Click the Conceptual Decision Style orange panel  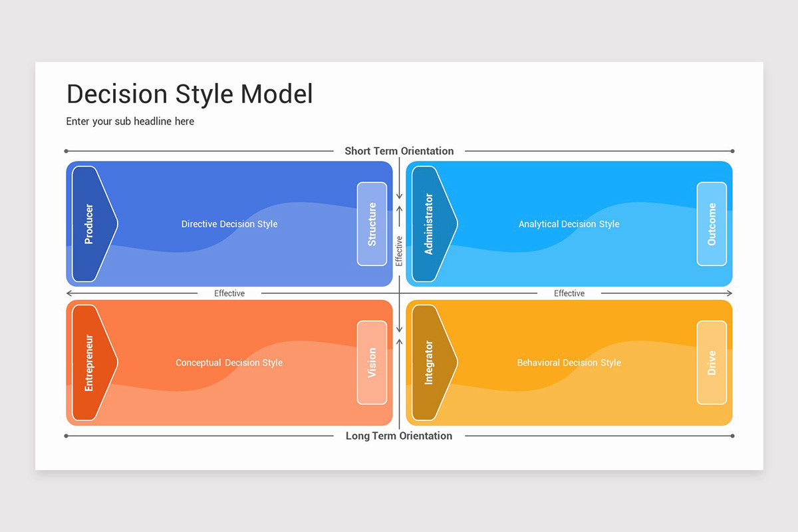point(229,363)
